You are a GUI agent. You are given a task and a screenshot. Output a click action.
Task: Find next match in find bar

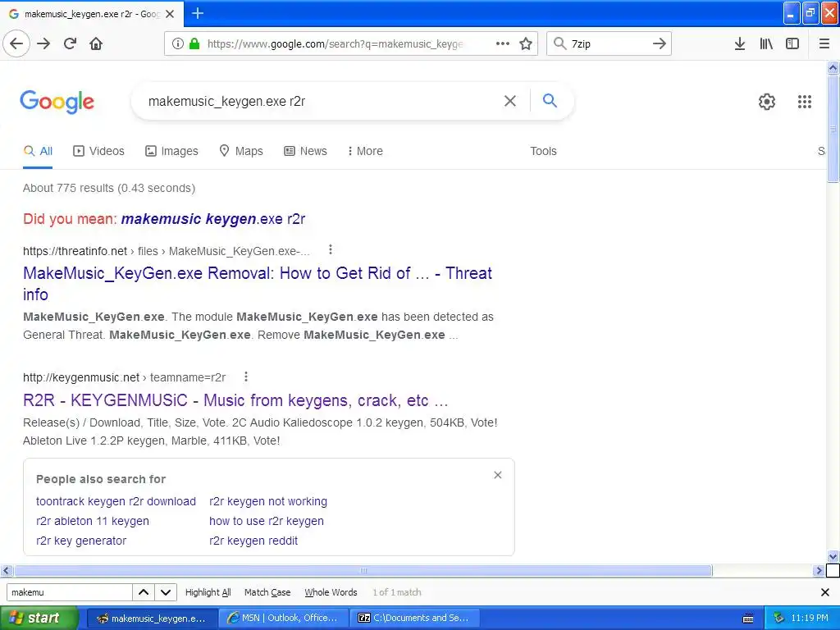166,592
